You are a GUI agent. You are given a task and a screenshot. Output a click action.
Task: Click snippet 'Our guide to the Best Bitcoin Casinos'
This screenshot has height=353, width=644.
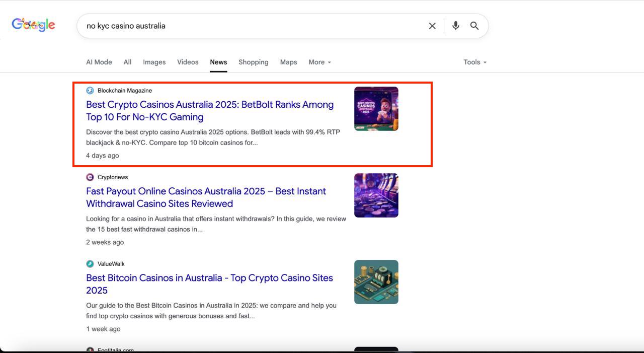click(211, 311)
